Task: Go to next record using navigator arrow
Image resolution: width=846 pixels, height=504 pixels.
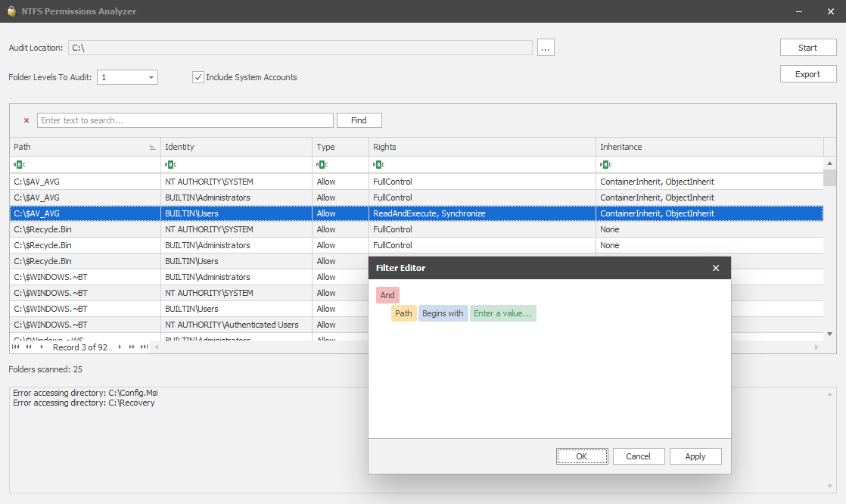Action: tap(120, 347)
